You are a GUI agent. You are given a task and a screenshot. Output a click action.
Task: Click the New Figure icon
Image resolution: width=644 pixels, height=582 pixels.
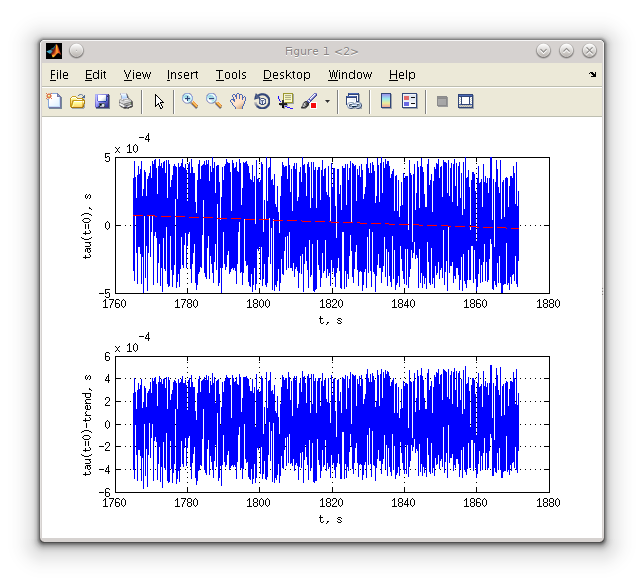(54, 101)
